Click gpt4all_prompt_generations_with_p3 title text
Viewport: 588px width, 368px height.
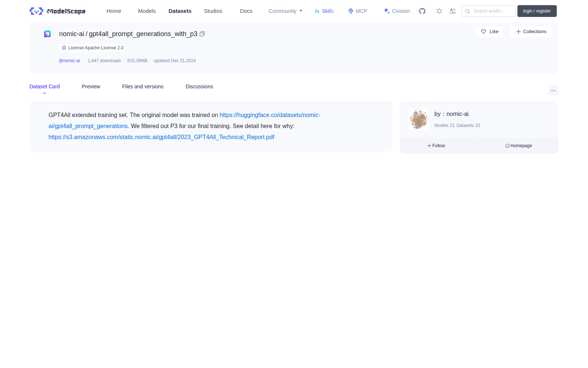click(x=143, y=34)
